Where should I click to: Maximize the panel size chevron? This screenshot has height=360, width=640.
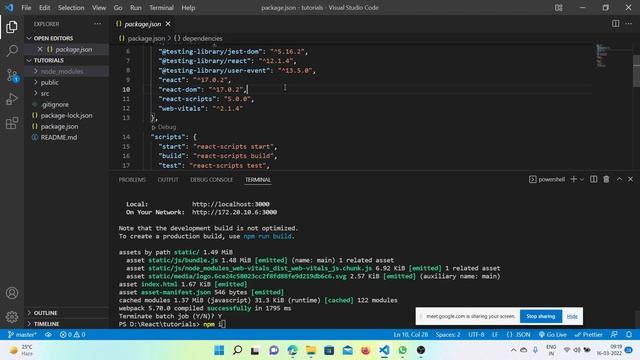(619, 179)
